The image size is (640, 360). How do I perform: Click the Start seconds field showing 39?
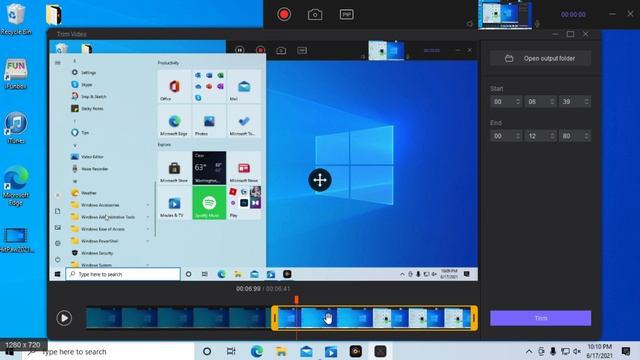575,102
